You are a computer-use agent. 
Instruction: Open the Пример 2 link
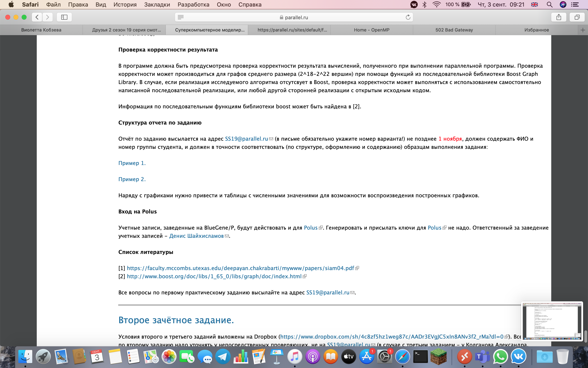(132, 179)
